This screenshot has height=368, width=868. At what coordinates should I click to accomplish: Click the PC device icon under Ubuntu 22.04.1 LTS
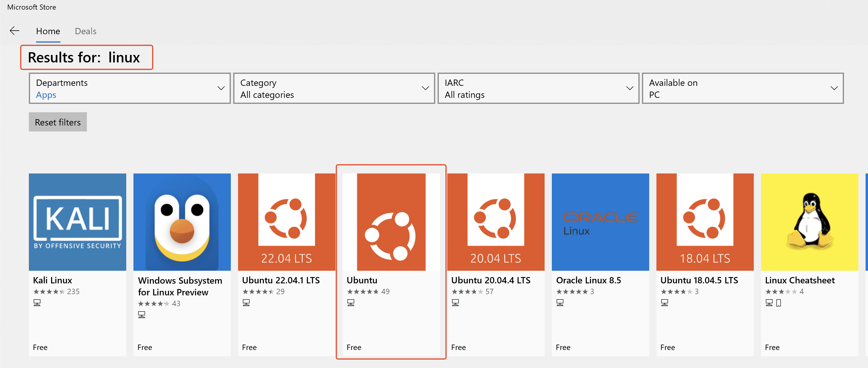pos(246,303)
